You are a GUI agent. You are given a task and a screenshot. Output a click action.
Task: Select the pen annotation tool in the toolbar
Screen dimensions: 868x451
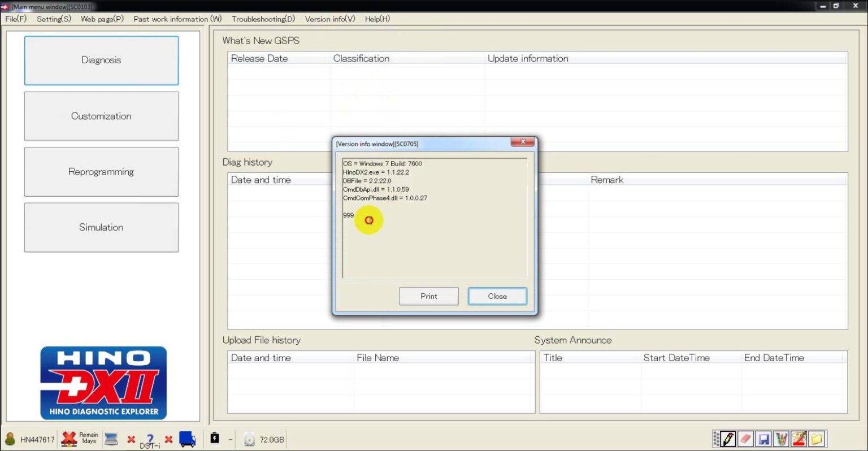pyautogui.click(x=728, y=439)
